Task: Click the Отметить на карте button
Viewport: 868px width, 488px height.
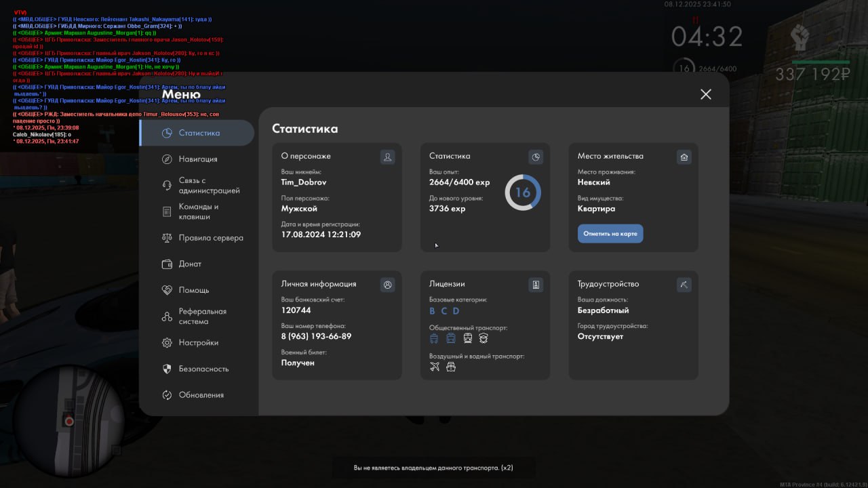Action: [x=610, y=234]
